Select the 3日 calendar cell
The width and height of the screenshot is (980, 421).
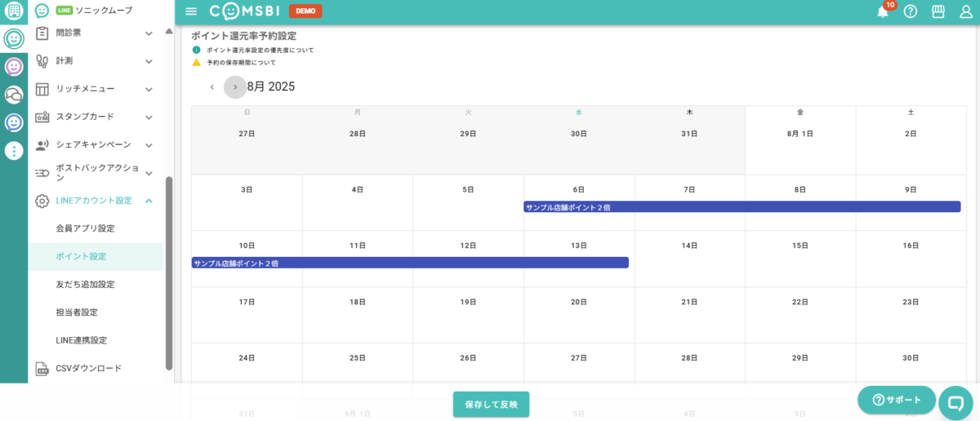click(247, 203)
